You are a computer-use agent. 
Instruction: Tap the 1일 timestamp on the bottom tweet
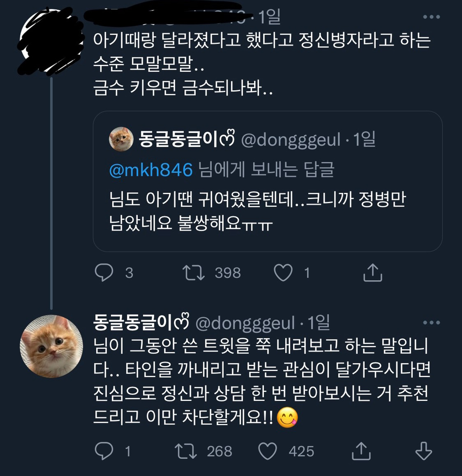pos(319,323)
